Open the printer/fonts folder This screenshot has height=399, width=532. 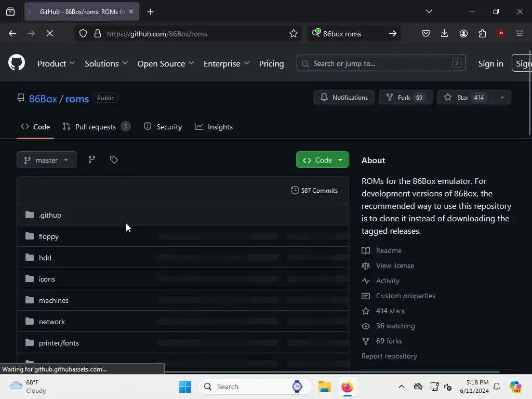pyautogui.click(x=59, y=343)
